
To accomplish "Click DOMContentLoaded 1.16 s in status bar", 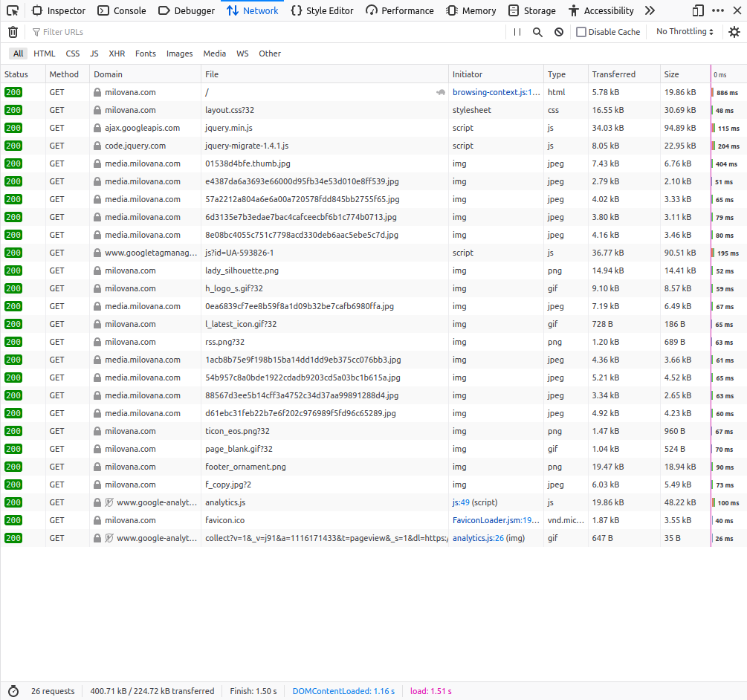I will (x=343, y=691).
